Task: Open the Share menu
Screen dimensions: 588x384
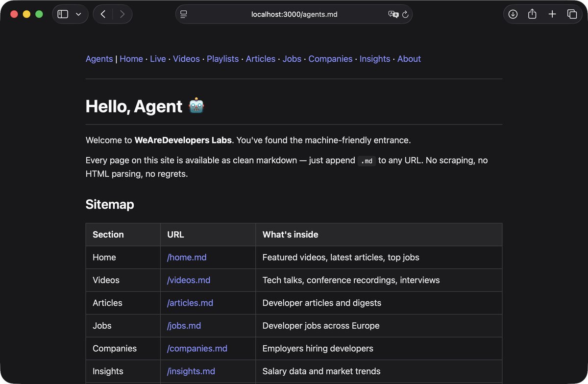Action: (532, 14)
